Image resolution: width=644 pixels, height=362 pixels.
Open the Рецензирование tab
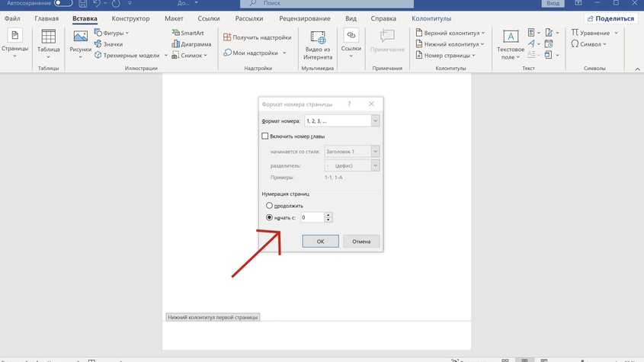point(304,18)
